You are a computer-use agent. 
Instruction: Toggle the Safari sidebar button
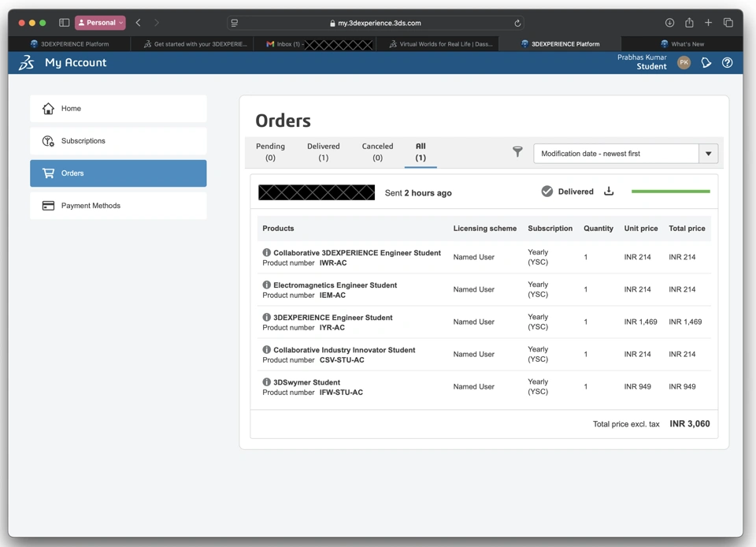click(x=64, y=23)
